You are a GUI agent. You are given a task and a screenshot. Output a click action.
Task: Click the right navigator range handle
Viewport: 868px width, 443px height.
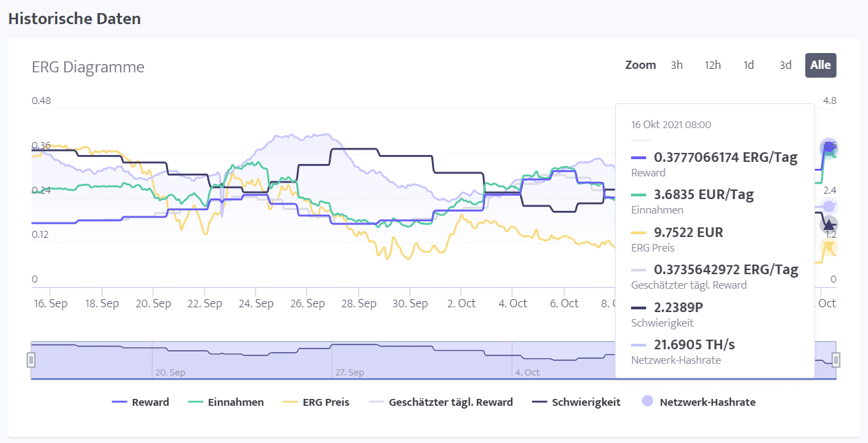click(836, 360)
